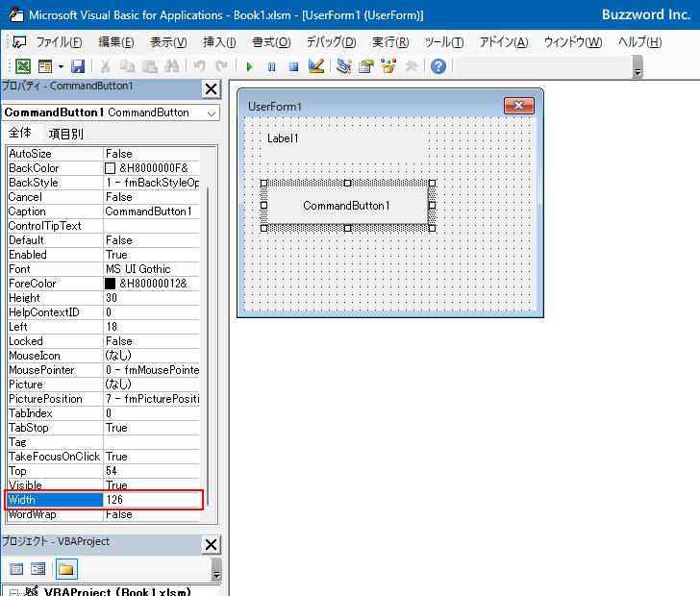This screenshot has width=700, height=596.
Task: Click the blue Help question mark icon
Action: 438,66
